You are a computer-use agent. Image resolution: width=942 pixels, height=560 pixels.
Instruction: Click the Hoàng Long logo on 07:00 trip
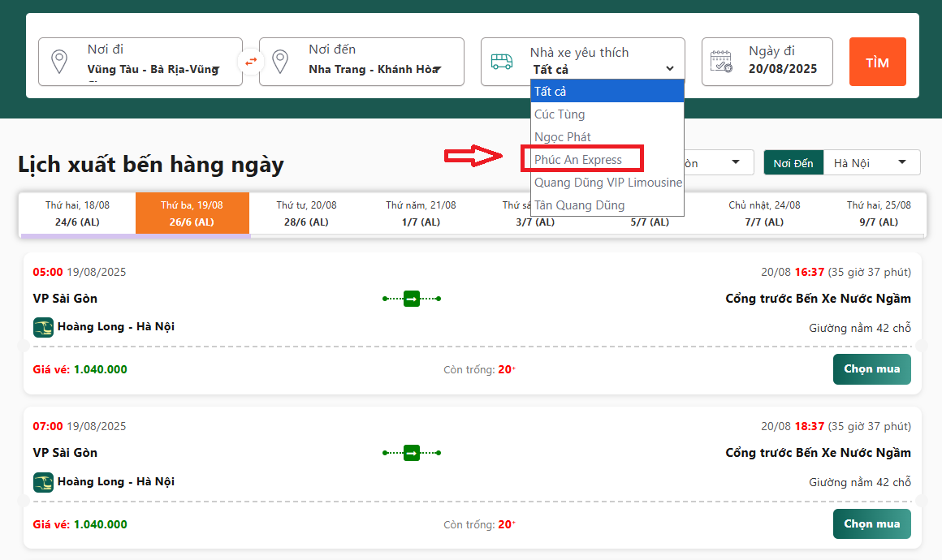point(43,482)
